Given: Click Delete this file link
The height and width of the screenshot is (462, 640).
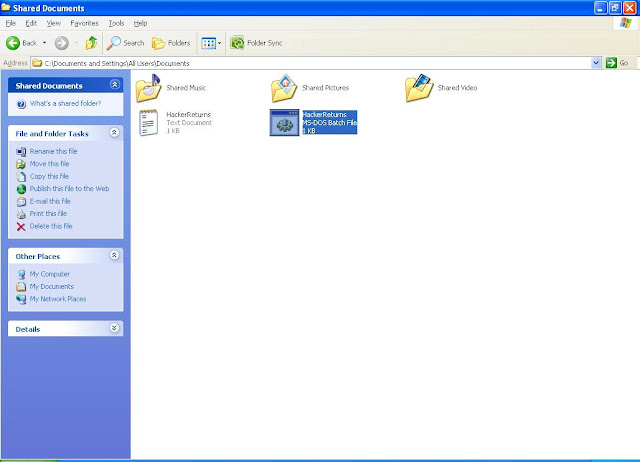Looking at the screenshot, I should 51,226.
